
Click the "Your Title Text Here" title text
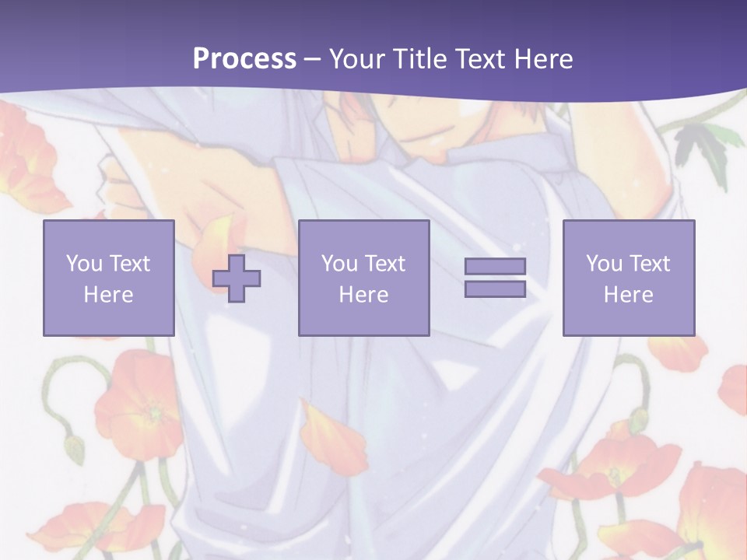point(451,58)
